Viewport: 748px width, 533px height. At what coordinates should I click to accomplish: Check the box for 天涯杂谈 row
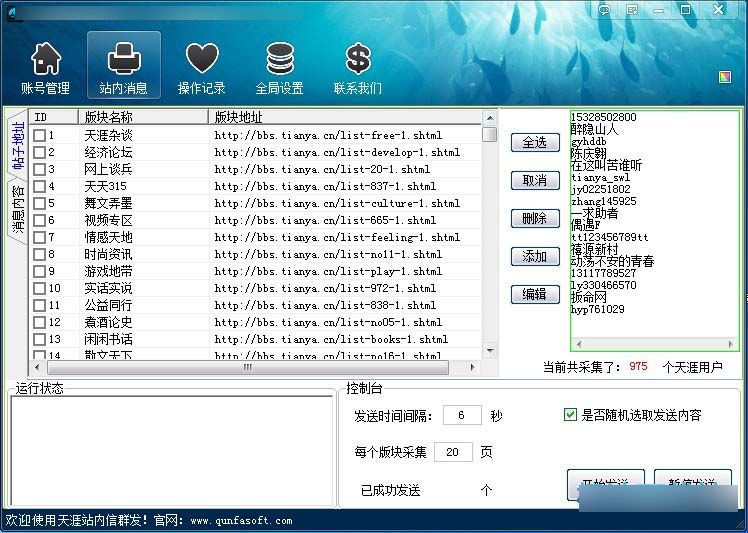click(40, 135)
